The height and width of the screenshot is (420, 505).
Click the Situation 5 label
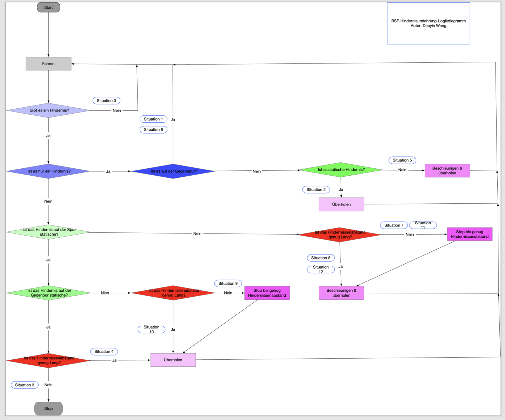point(402,160)
